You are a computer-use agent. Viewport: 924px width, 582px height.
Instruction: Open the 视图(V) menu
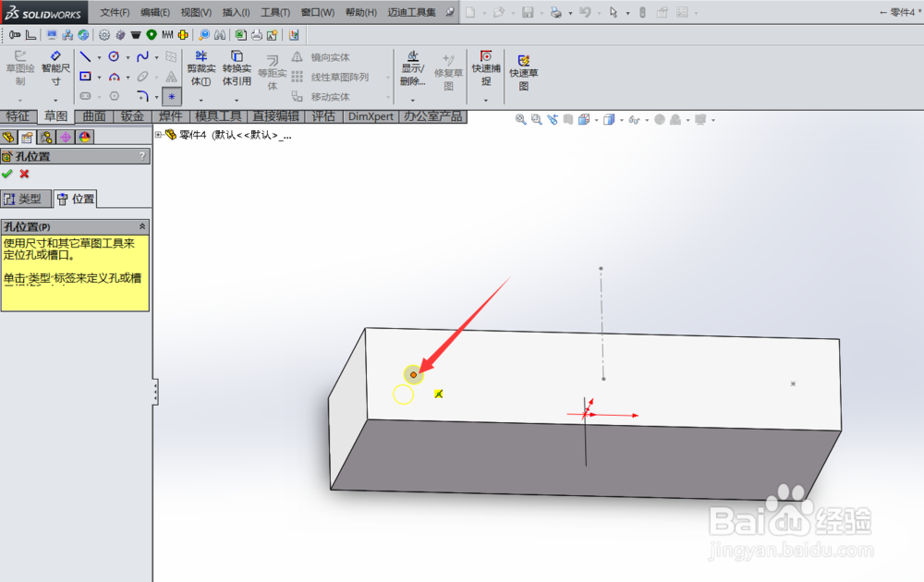tap(196, 12)
